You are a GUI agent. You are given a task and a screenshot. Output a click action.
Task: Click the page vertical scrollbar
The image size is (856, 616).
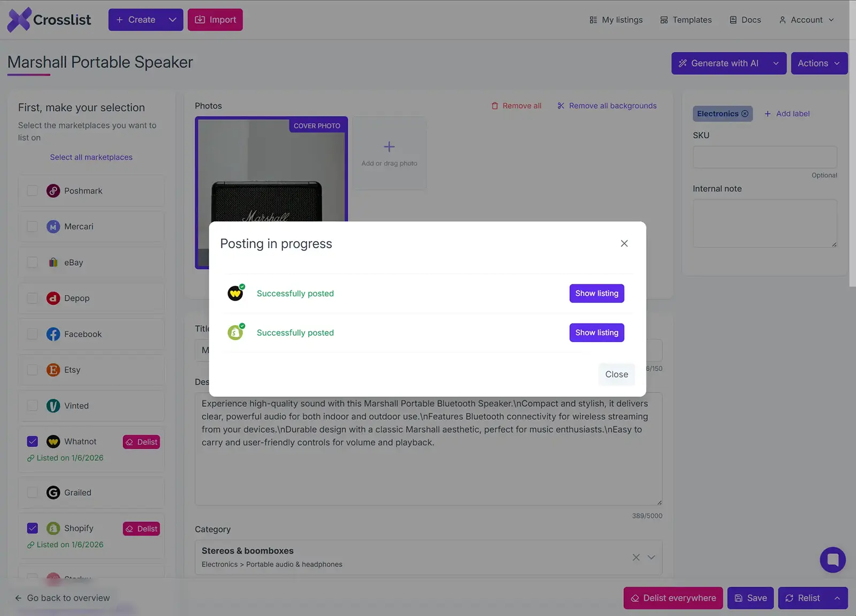tap(852, 143)
